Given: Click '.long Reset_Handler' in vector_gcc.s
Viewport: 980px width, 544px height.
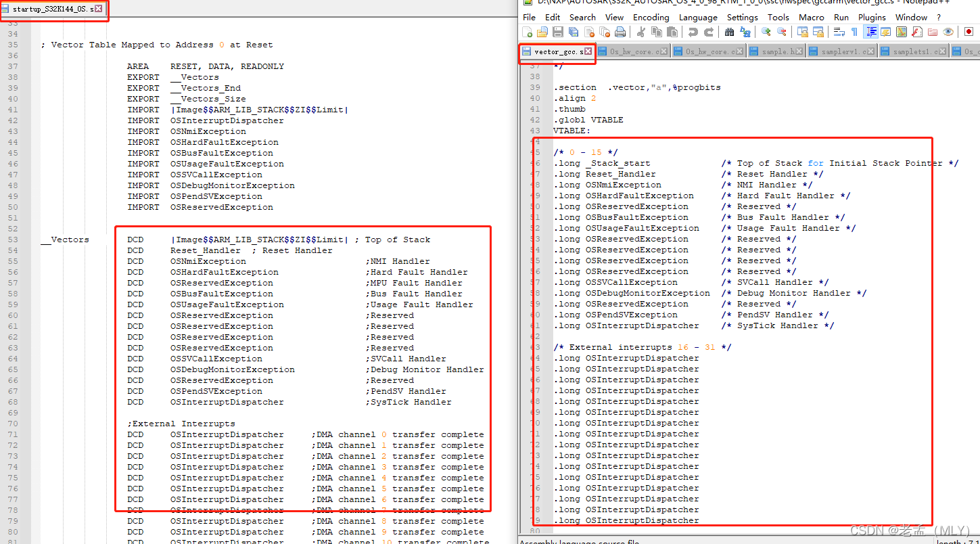Looking at the screenshot, I should (605, 174).
